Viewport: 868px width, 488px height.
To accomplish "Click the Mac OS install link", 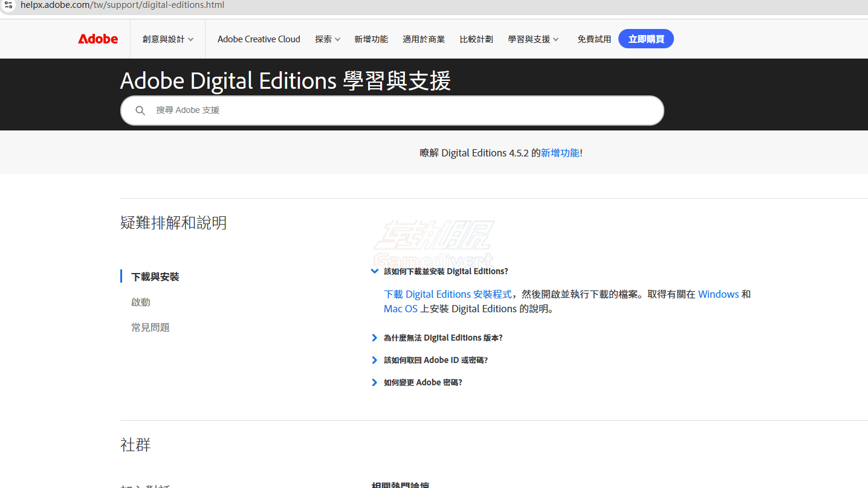I will [401, 309].
